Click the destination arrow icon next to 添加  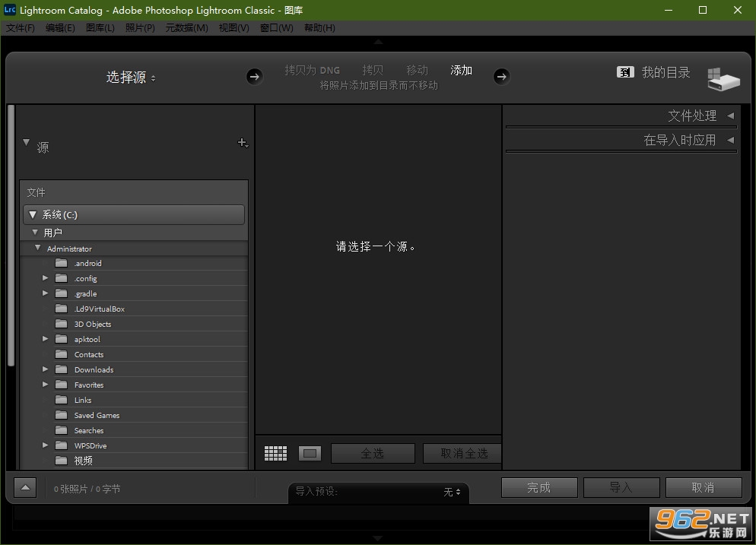tap(501, 76)
